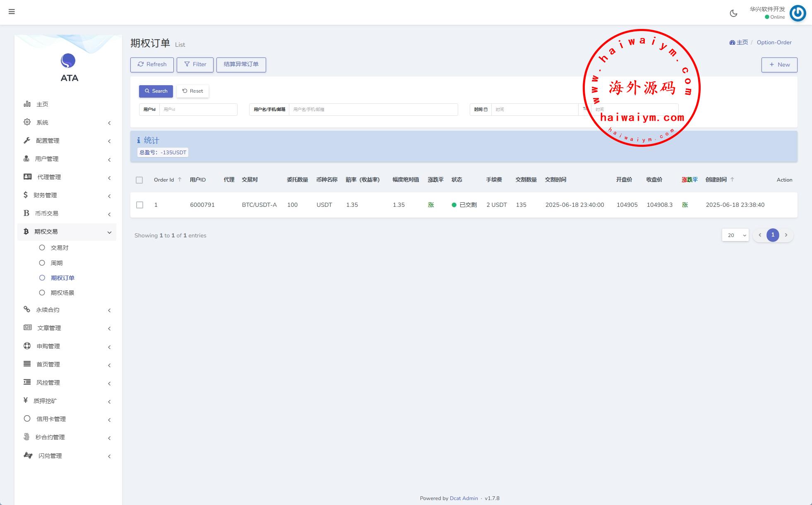Check the row checkbox for order 1

click(x=139, y=205)
